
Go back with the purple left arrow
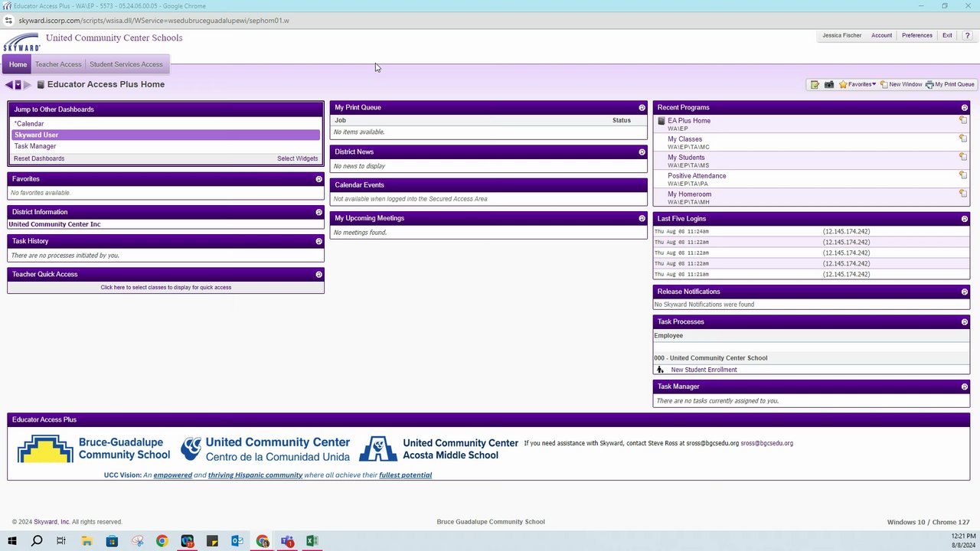coord(8,85)
